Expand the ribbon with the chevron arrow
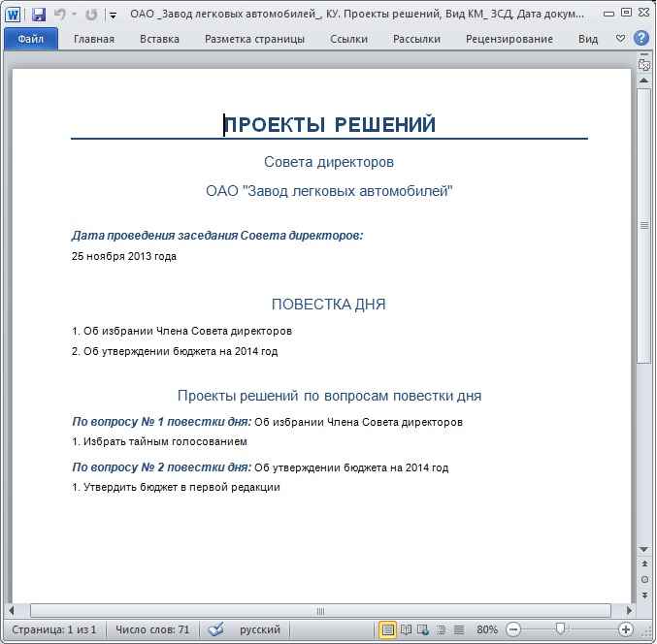Image resolution: width=657 pixels, height=644 pixels. pyautogui.click(x=620, y=39)
